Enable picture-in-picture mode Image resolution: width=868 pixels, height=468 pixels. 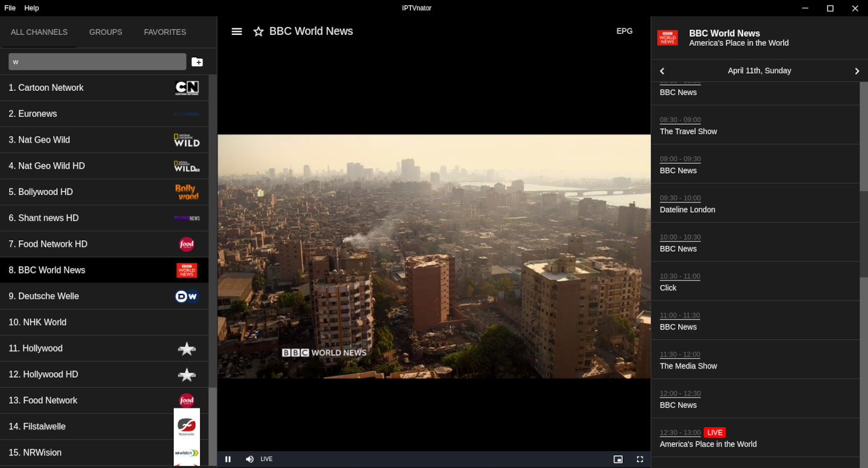click(x=618, y=459)
